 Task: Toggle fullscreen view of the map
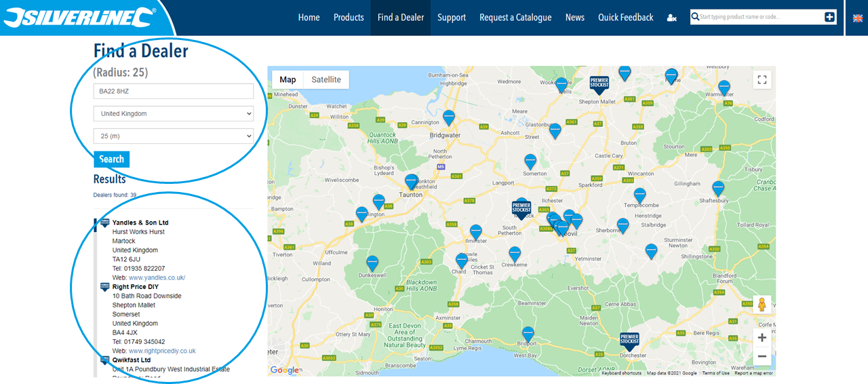click(762, 79)
